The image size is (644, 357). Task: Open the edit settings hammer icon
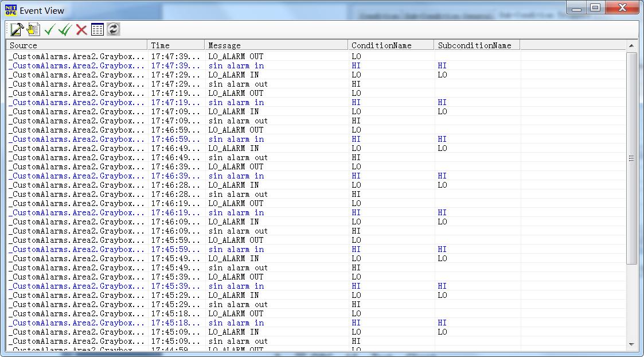click(17, 30)
